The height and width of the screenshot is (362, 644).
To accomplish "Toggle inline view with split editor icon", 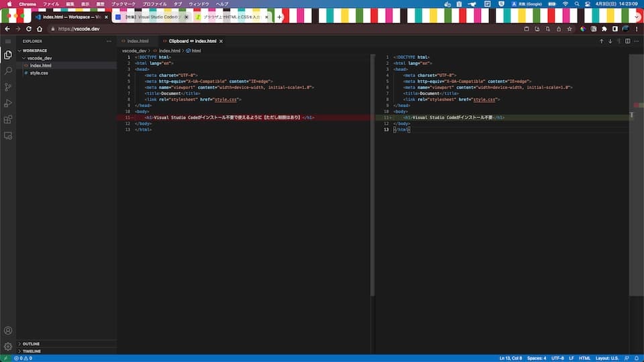I will pyautogui.click(x=628, y=41).
